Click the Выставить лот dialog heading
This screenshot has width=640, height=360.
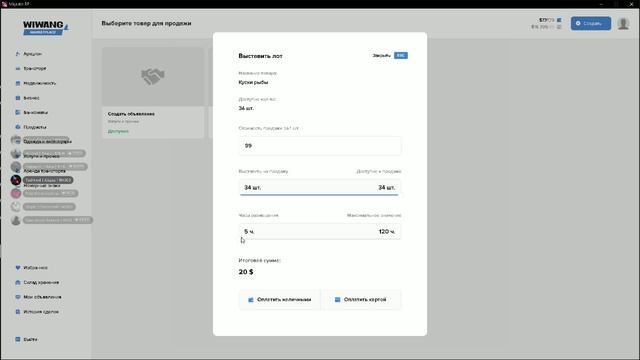pyautogui.click(x=260, y=56)
